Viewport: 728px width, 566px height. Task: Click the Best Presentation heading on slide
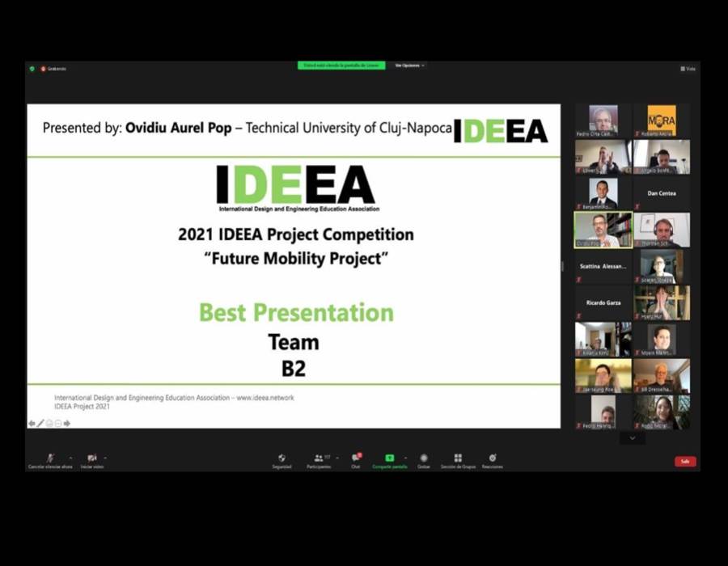point(296,312)
